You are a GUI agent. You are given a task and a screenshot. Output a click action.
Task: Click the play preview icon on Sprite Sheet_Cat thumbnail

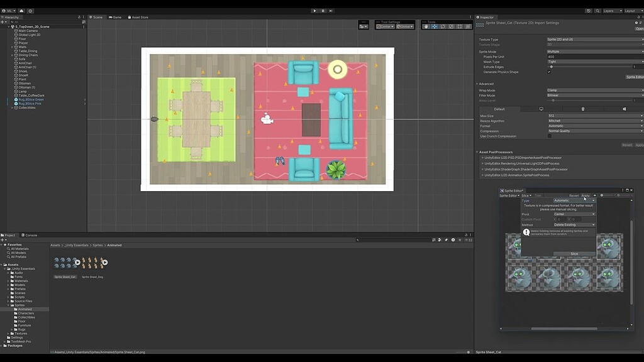coord(77,262)
